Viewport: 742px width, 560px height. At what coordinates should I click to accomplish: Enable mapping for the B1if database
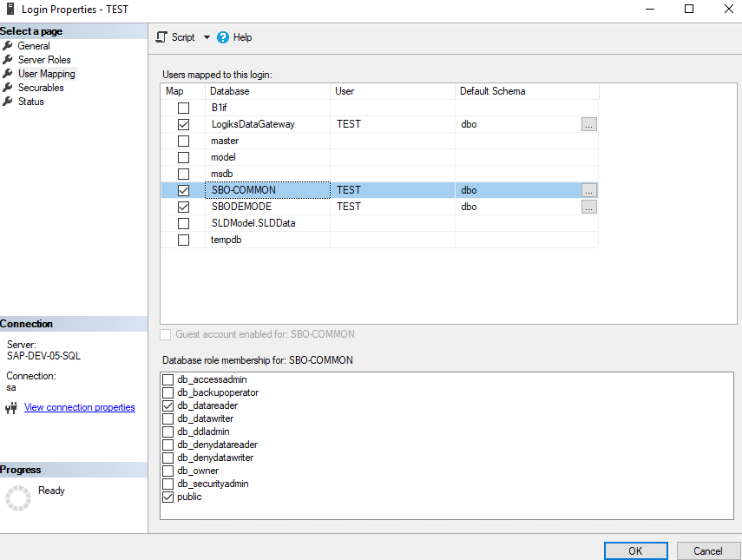point(183,109)
